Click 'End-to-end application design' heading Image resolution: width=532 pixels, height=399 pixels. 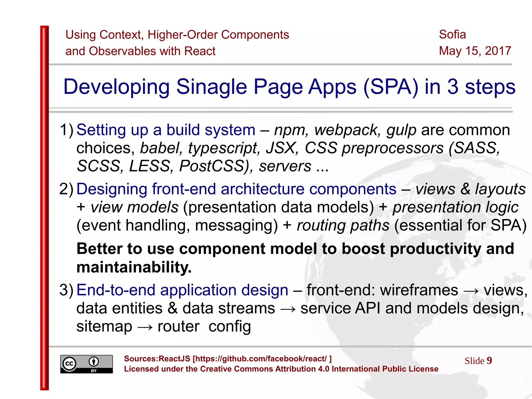(x=182, y=290)
